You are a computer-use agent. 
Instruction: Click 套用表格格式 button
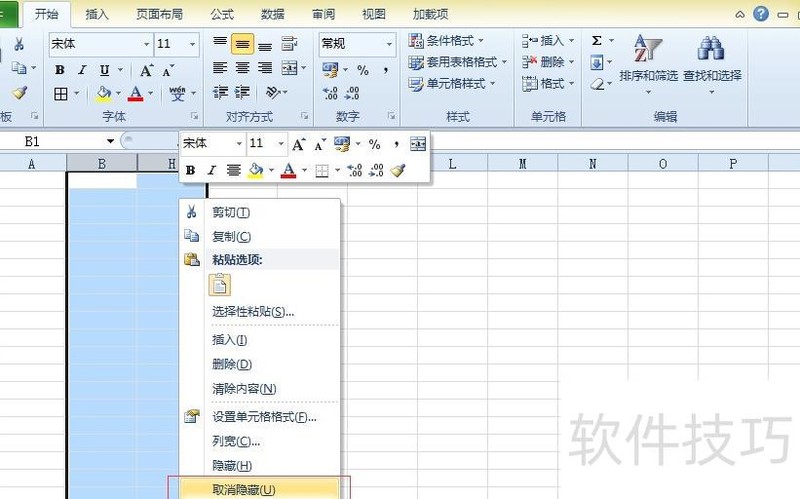click(x=458, y=63)
